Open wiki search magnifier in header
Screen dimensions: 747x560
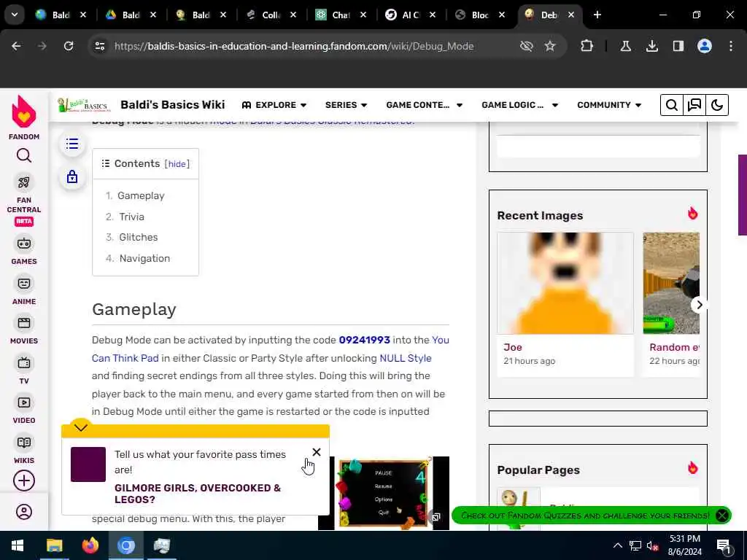click(x=672, y=105)
